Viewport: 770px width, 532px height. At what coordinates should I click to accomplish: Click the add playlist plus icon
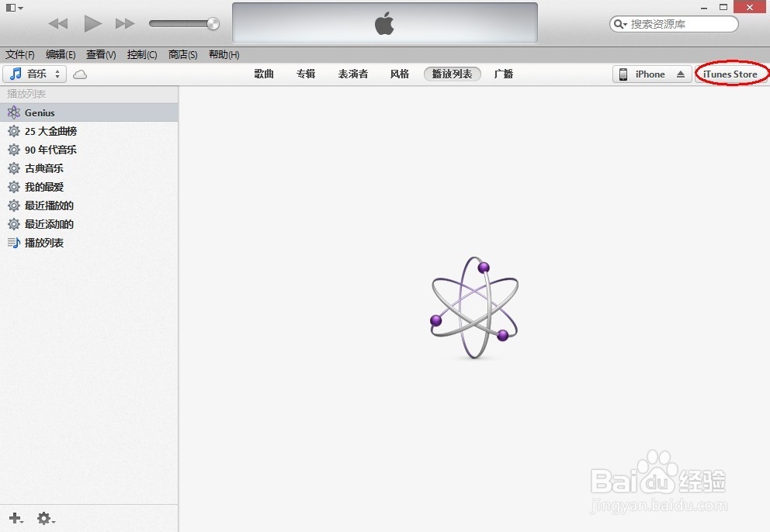pos(16,518)
